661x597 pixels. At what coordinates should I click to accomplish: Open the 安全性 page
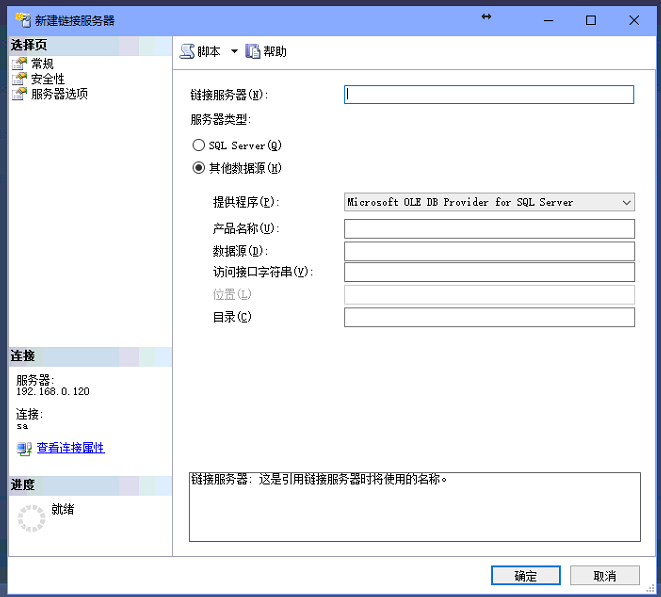tap(48, 79)
